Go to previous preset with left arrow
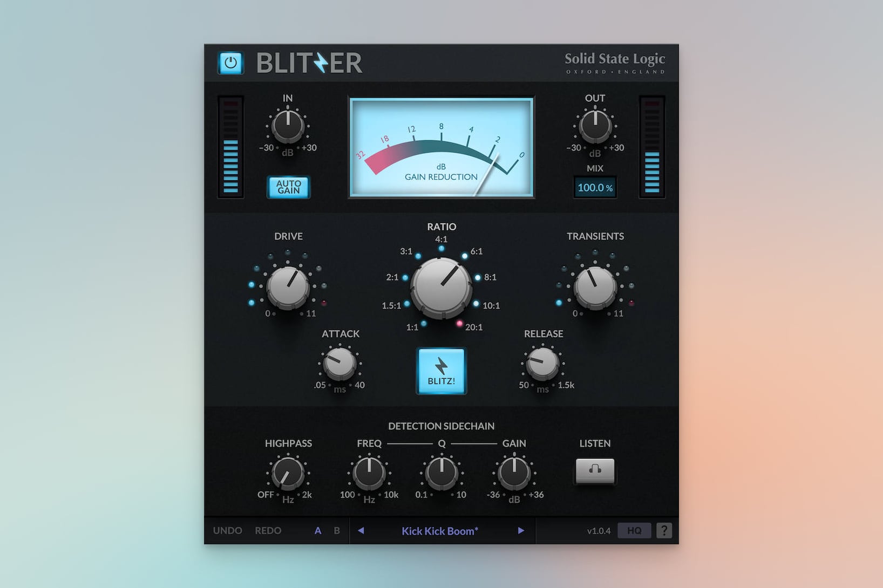This screenshot has height=588, width=883. click(x=361, y=531)
